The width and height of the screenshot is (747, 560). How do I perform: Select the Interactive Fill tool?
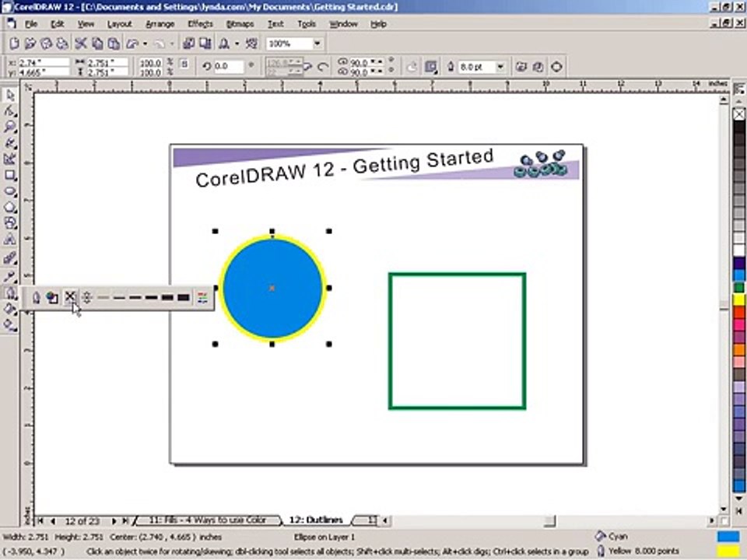pos(10,326)
